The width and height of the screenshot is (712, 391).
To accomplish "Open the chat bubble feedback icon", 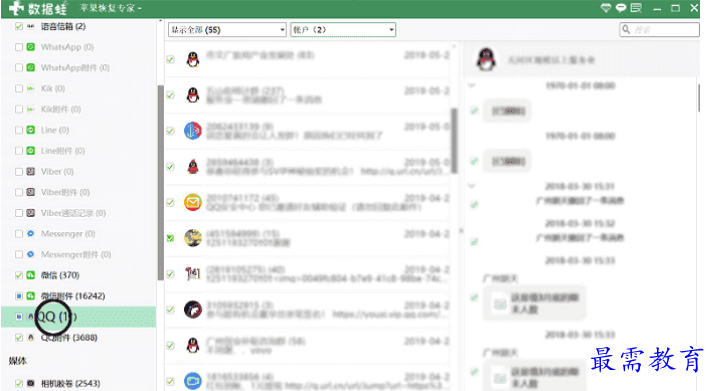I will pyautogui.click(x=620, y=8).
